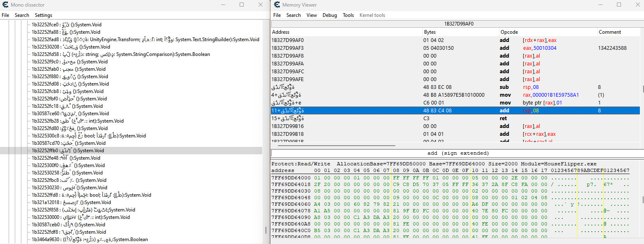Open the Tools menu in Memory Viewer
Screen dimensions: 644x244
coord(348,15)
